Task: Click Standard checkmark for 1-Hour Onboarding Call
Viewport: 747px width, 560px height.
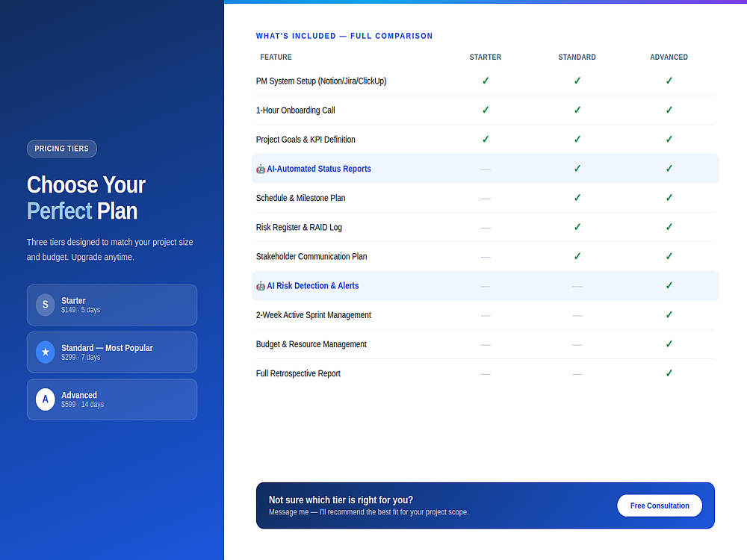Action: click(577, 110)
